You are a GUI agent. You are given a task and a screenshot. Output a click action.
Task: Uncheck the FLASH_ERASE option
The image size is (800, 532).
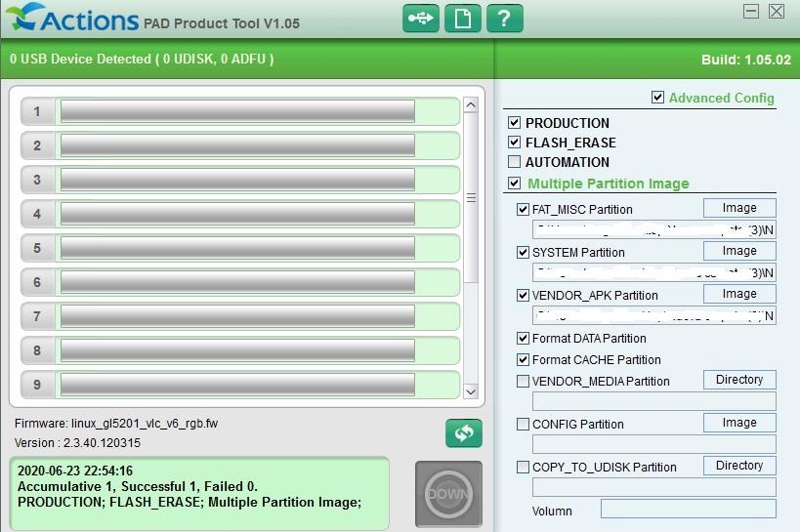click(514, 142)
